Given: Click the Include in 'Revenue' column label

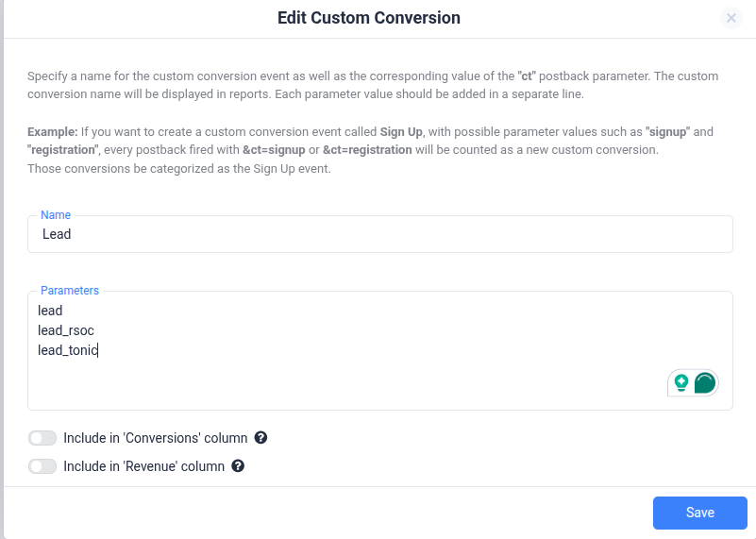Looking at the screenshot, I should click(x=144, y=466).
